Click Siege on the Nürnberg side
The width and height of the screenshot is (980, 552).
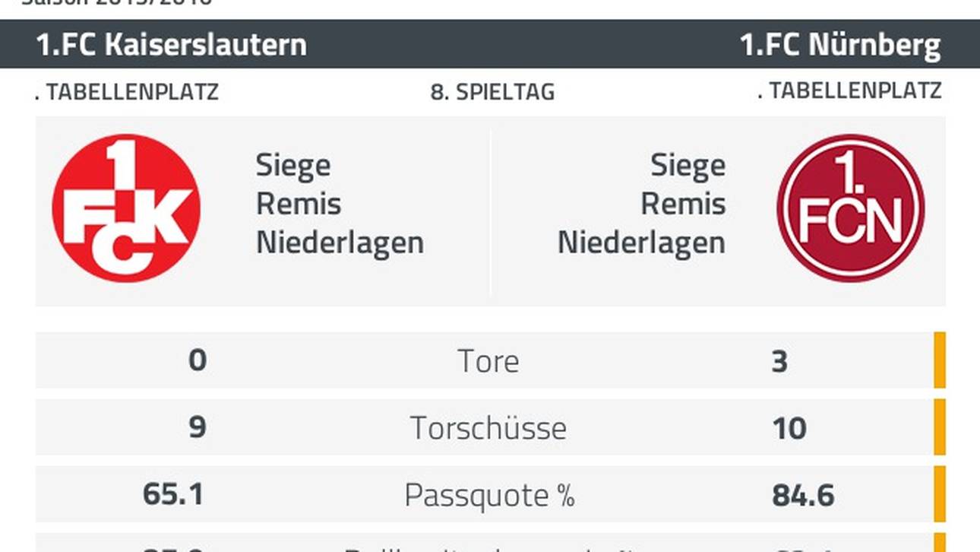[688, 165]
